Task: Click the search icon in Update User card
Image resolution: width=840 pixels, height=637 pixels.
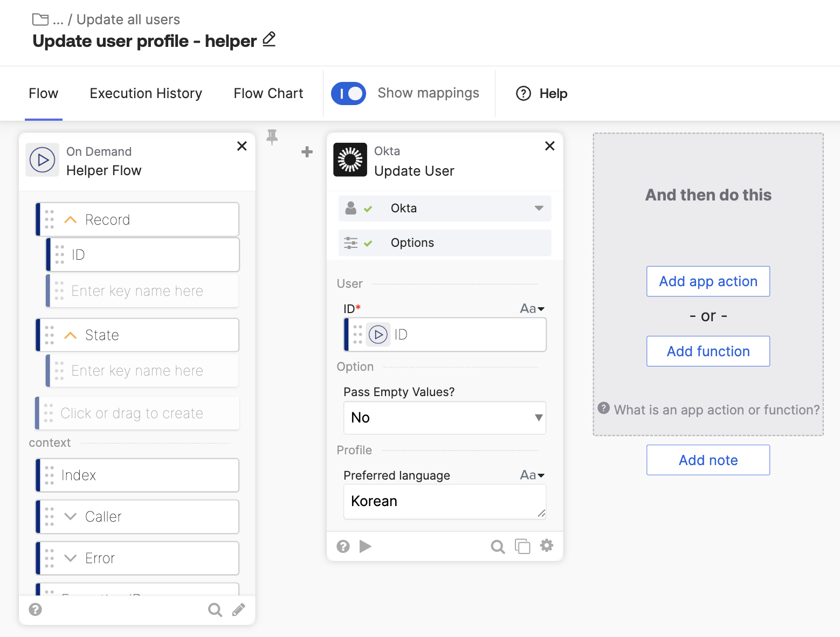Action: tap(498, 547)
